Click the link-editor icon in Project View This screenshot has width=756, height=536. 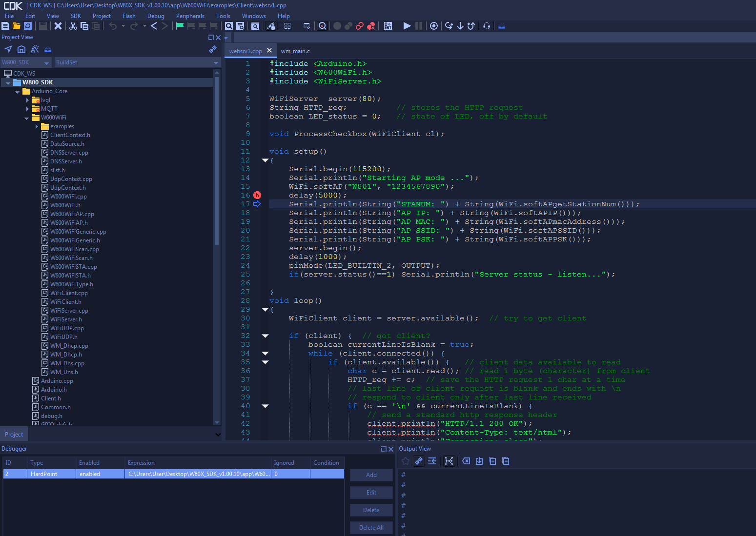coord(213,49)
